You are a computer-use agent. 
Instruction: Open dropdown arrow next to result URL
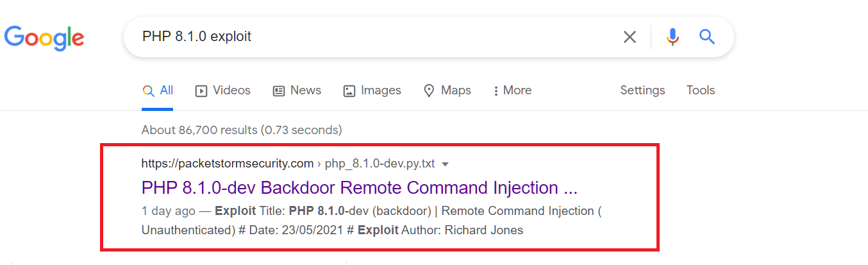pos(446,164)
